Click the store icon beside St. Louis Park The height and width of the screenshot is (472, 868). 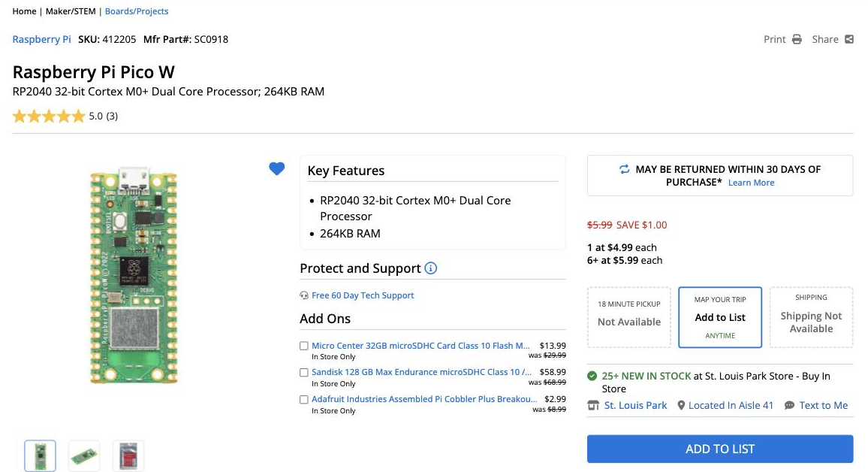[593, 406]
